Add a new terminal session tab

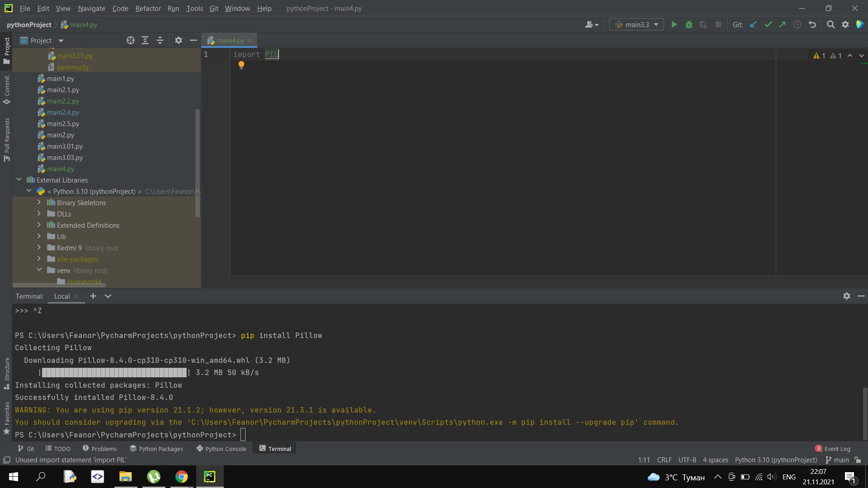coord(93,296)
